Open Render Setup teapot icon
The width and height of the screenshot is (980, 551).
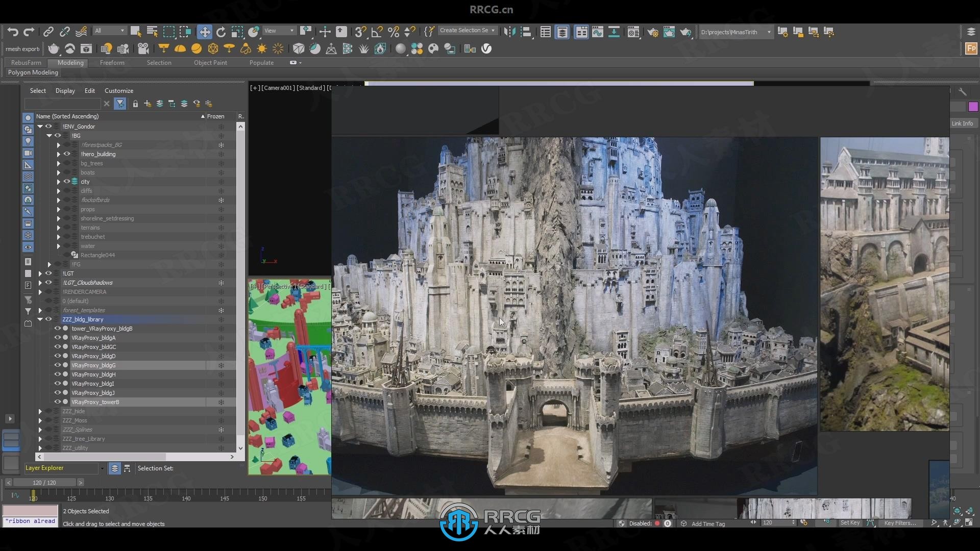653,32
